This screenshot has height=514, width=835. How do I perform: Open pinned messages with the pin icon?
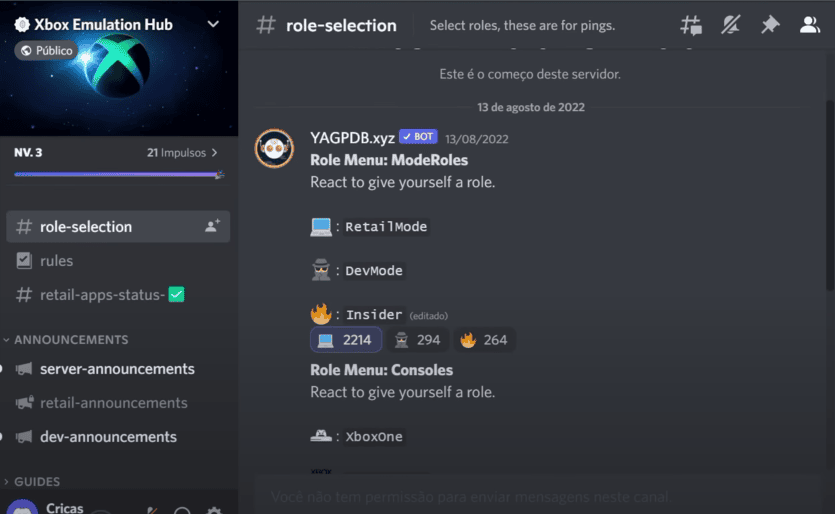(x=770, y=26)
